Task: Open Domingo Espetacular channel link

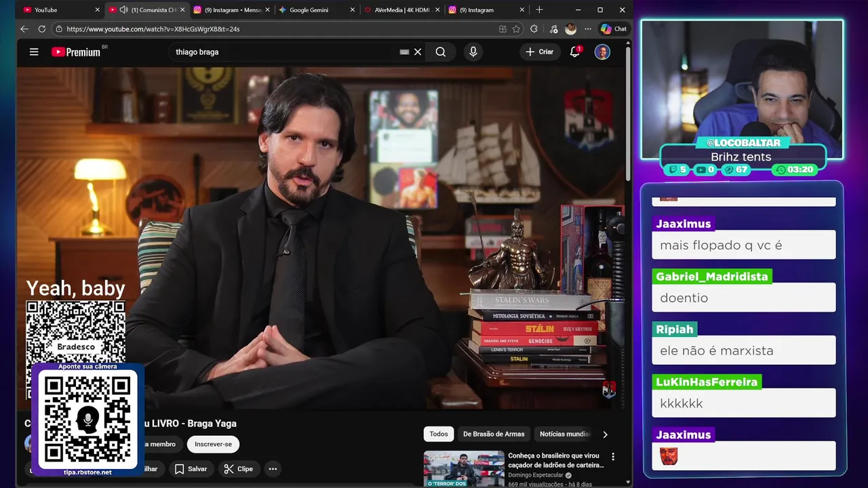Action: 536,475
